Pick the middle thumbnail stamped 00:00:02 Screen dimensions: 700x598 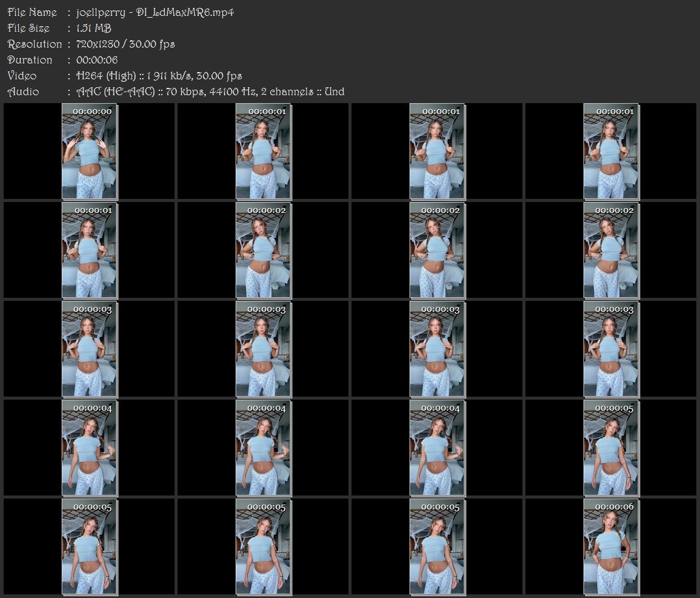(x=438, y=250)
